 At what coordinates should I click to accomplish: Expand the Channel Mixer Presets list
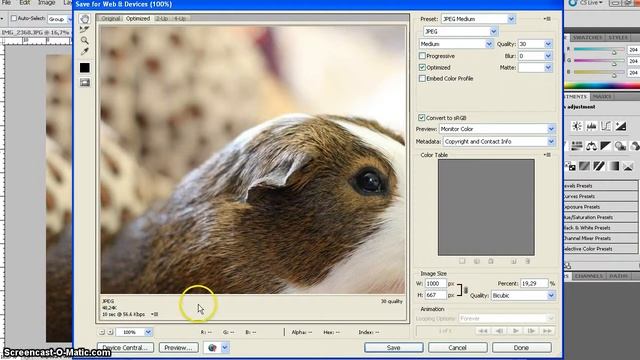click(x=600, y=238)
